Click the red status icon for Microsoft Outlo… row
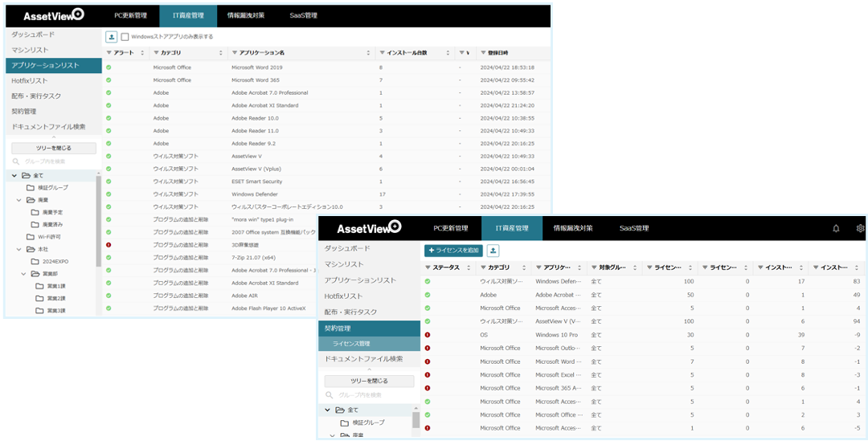868x445 pixels. pos(428,348)
